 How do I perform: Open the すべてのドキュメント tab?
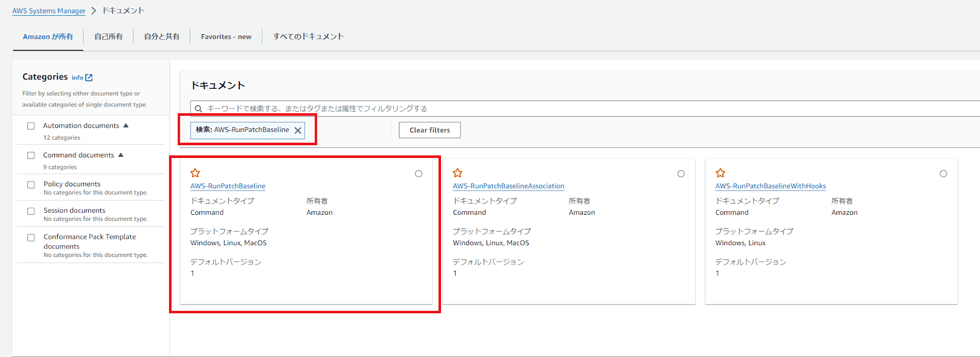click(308, 37)
